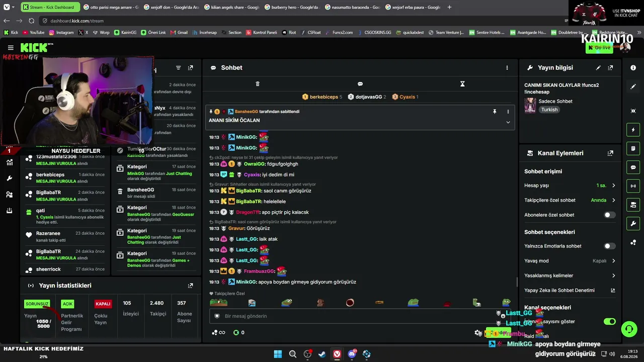Open the community users icon in left sidebar
644x362 pixels.
point(10,195)
